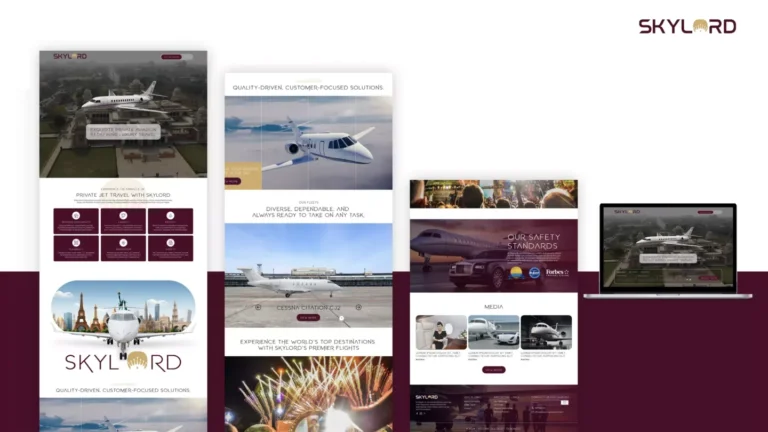Click the icon in the bottom-right feature card
Image resolution: width=768 pixels, height=432 pixels.
click(170, 242)
